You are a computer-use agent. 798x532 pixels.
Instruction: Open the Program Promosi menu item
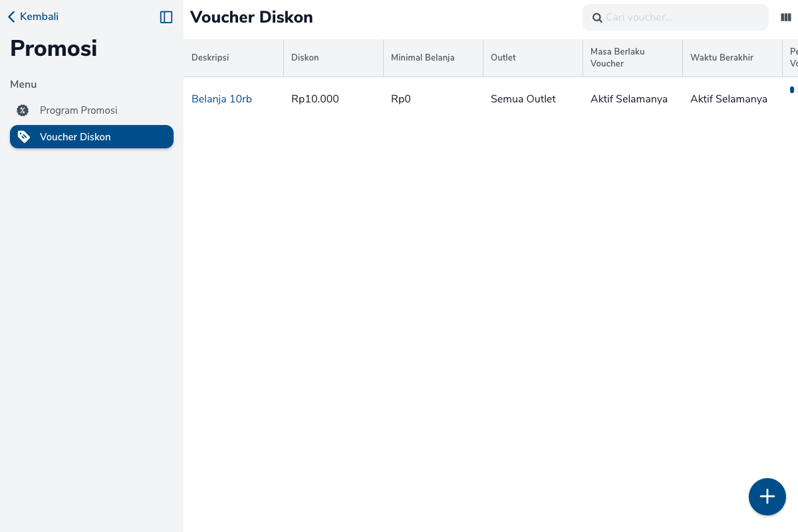point(92,110)
